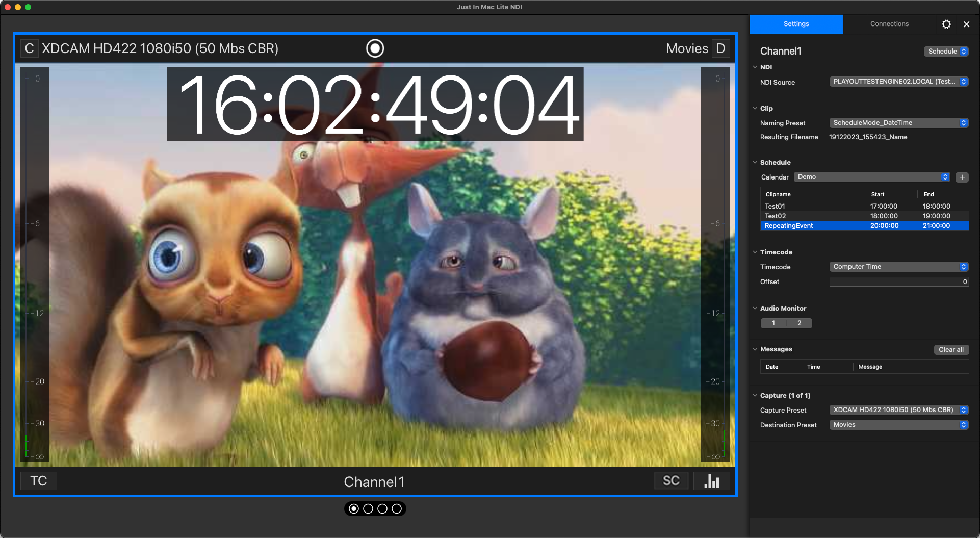
Task: Collapse the Timecode section
Action: pos(755,252)
